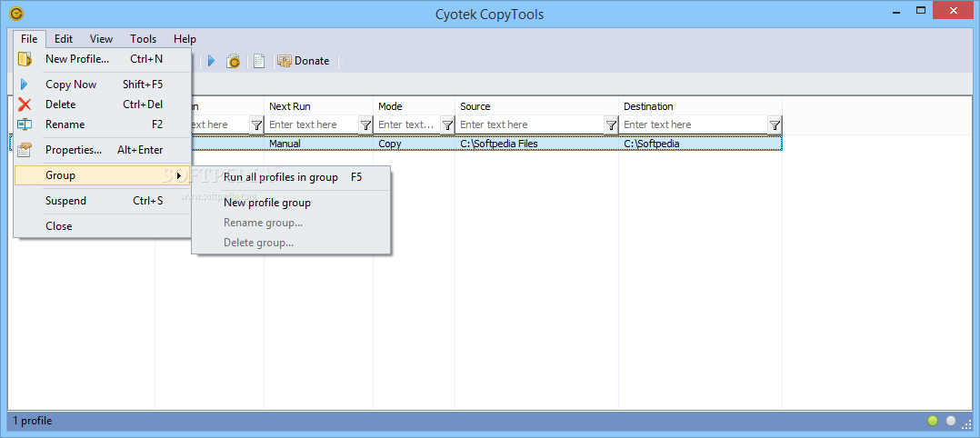Image resolution: width=980 pixels, height=438 pixels.
Task: Select New profile group submenu item
Action: pos(291,203)
